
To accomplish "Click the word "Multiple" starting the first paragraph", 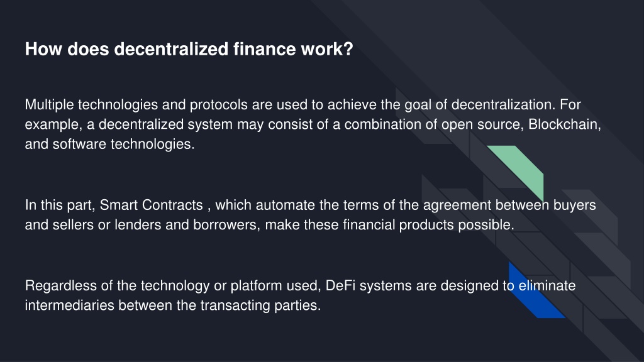I will click(x=49, y=104).
